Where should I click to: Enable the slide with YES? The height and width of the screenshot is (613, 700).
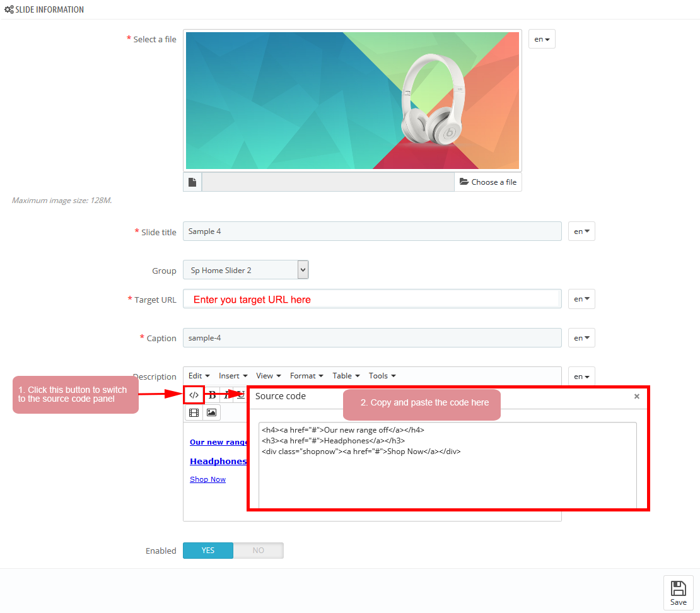[x=208, y=551]
